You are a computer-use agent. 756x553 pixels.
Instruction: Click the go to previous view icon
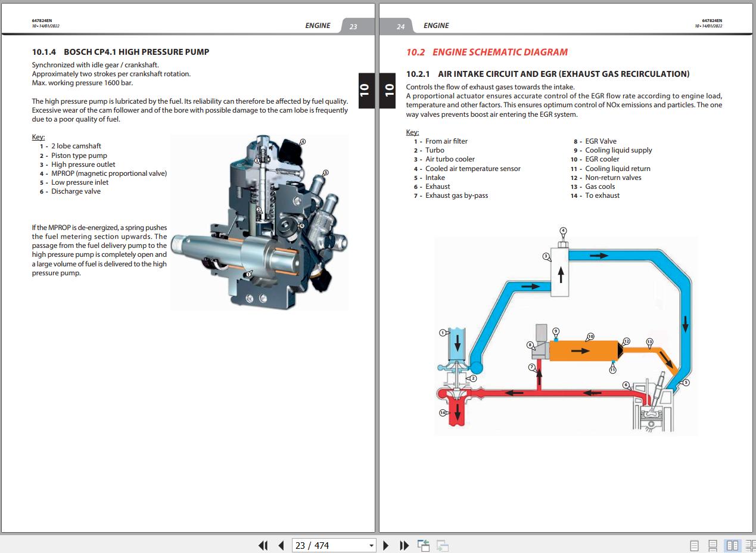[424, 545]
